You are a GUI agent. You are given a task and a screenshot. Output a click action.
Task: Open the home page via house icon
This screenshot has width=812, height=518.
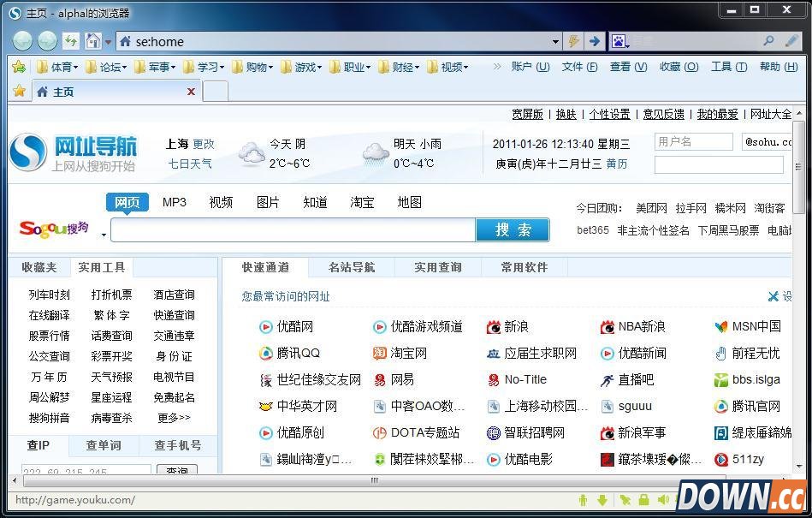[93, 40]
